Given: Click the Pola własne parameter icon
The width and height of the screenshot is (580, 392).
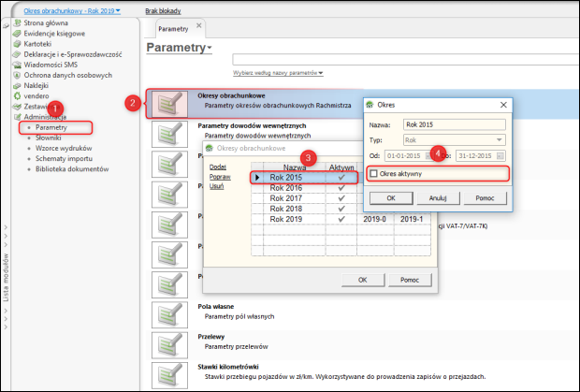Looking at the screenshot, I should 169,314.
